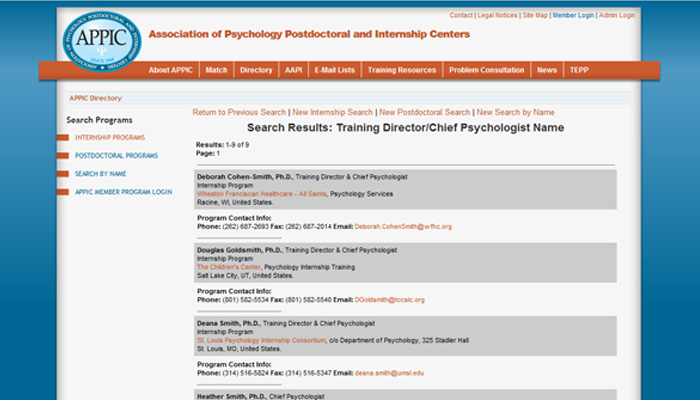
Task: Open St. Louis Psychology Internship Consortium link
Action: pyautogui.click(x=262, y=341)
